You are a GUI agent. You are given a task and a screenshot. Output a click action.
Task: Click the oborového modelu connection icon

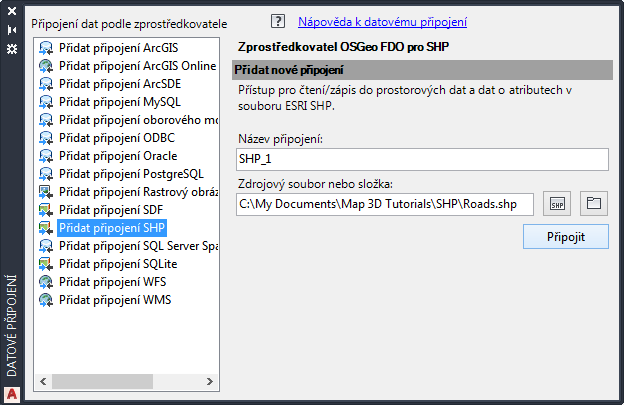pos(46,120)
